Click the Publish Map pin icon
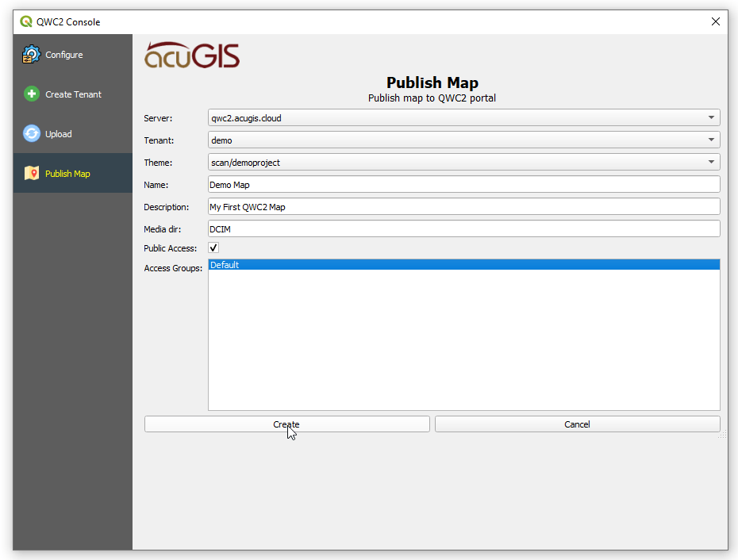Image resolution: width=738 pixels, height=560 pixels. click(31, 174)
